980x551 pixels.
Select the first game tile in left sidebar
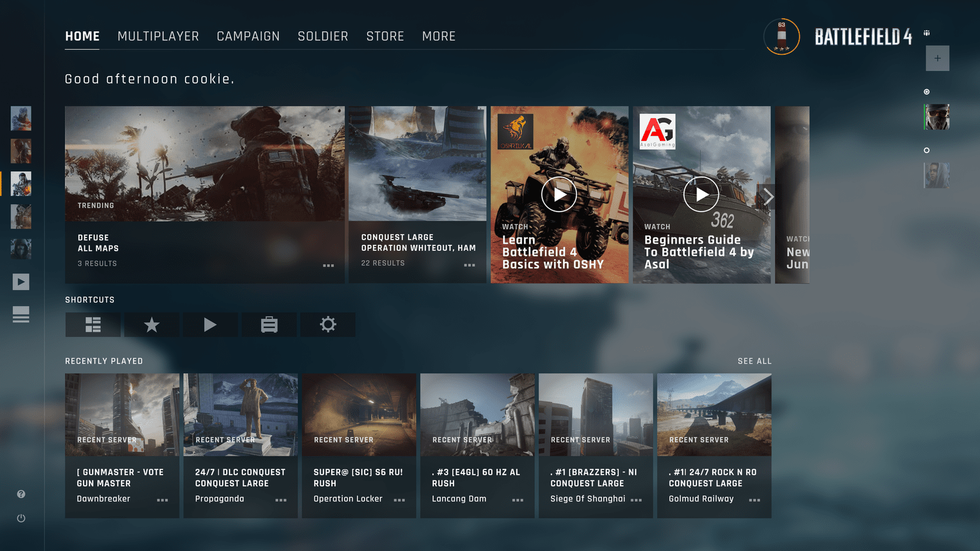(21, 119)
